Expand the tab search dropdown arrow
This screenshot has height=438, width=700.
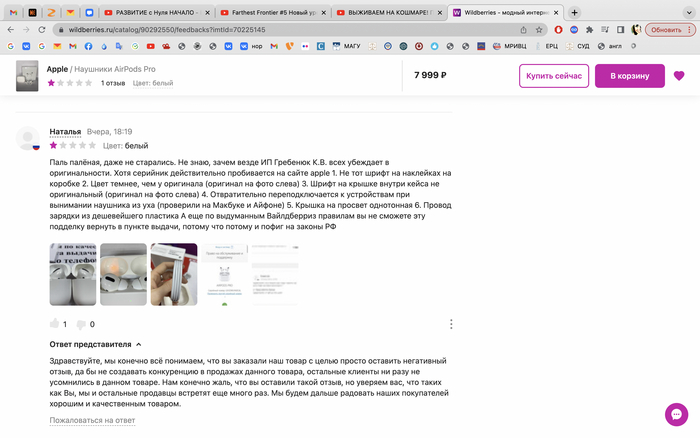(689, 13)
